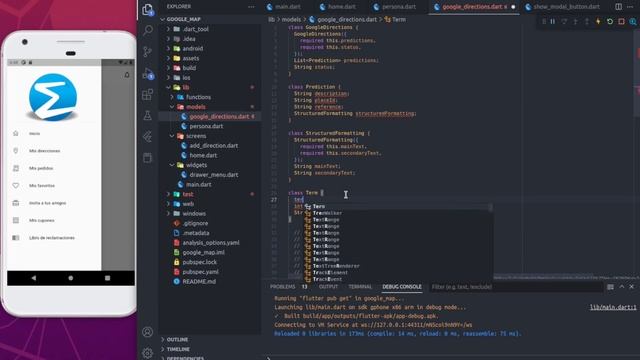This screenshot has width=640, height=360.
Task: Toggle the debug console filter options icon
Action: point(610,287)
